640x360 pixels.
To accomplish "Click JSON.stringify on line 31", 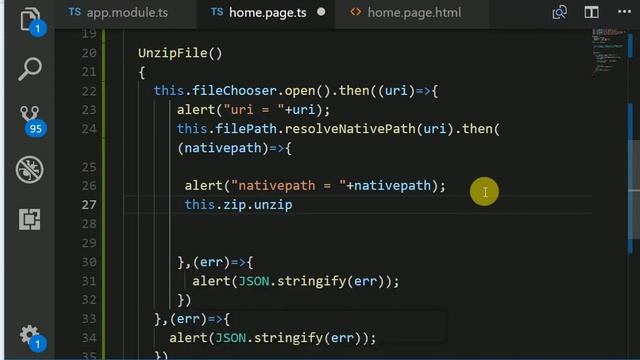I will 292,281.
